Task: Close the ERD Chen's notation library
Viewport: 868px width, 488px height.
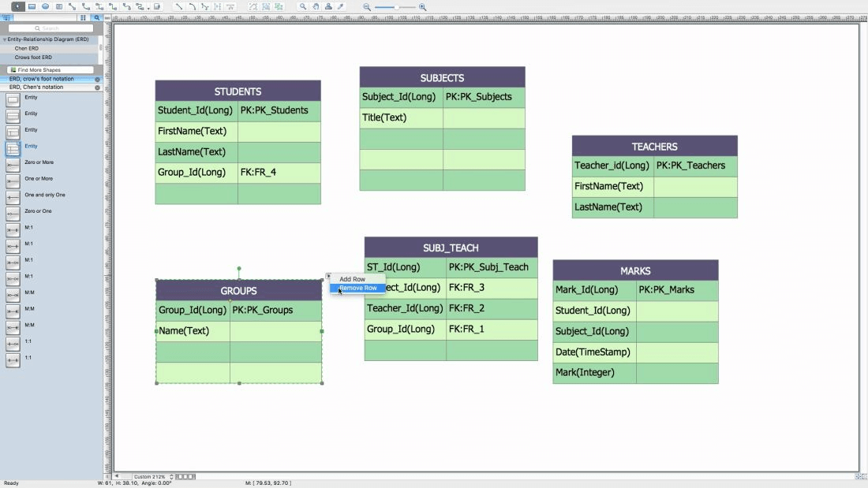Action: (97, 88)
